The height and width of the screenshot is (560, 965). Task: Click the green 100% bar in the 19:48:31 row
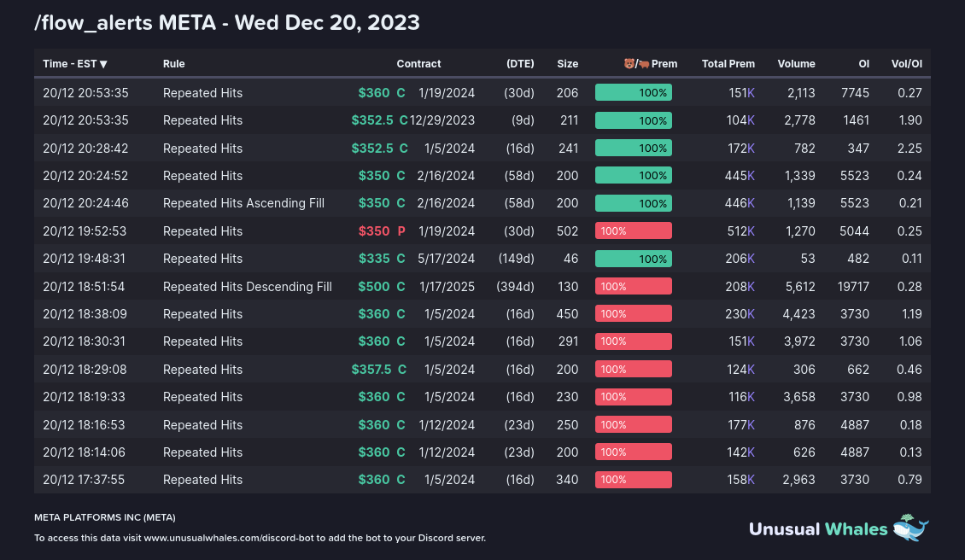[x=634, y=259]
